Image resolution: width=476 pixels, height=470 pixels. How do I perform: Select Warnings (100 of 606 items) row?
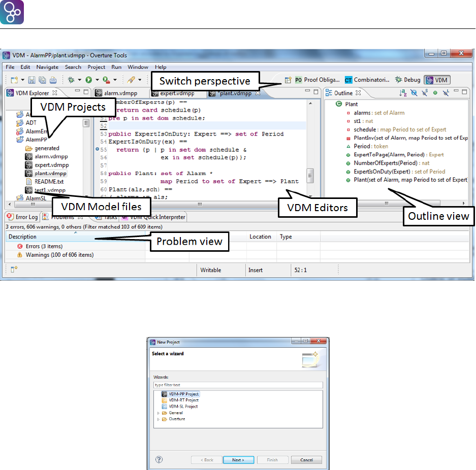point(55,255)
